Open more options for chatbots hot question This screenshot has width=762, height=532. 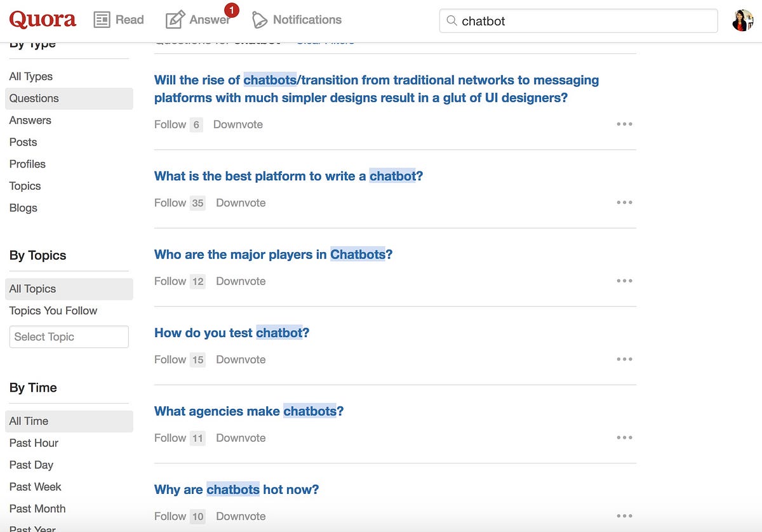pyautogui.click(x=624, y=516)
